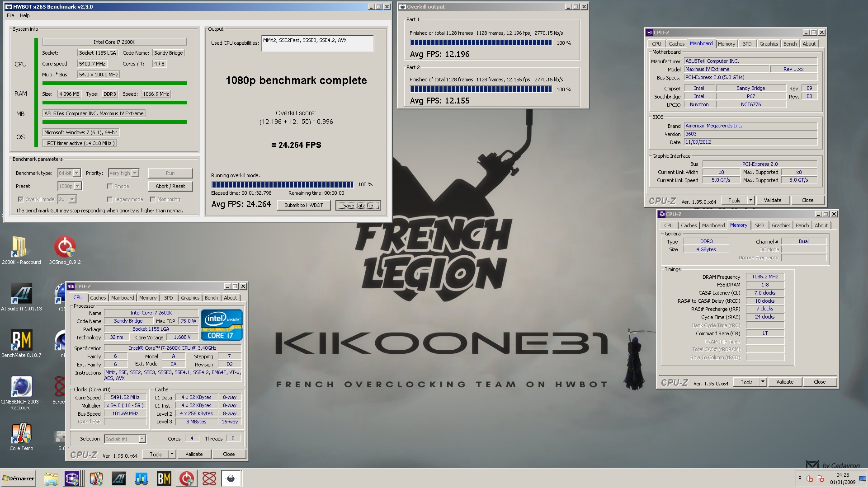Click Close in the CPU-Z Memory window
The image size is (868, 488).
point(820,382)
